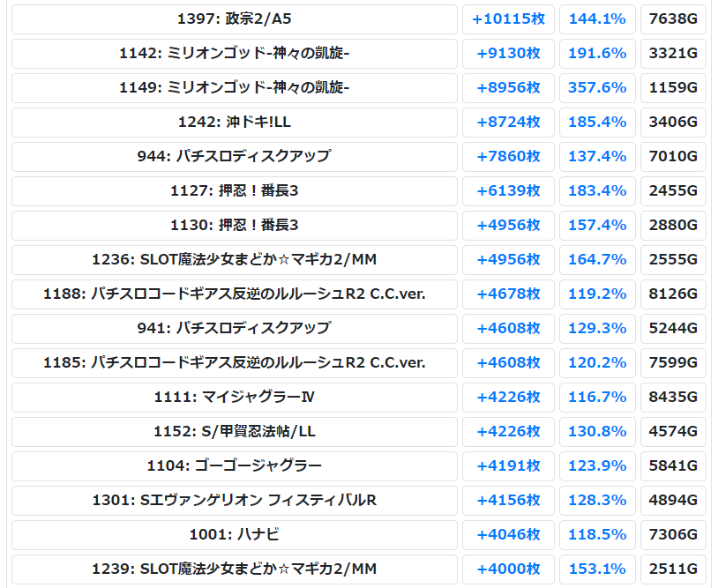Viewport: 718px width, 588px height.
Task: Click the +4678枚 value
Action: click(508, 294)
